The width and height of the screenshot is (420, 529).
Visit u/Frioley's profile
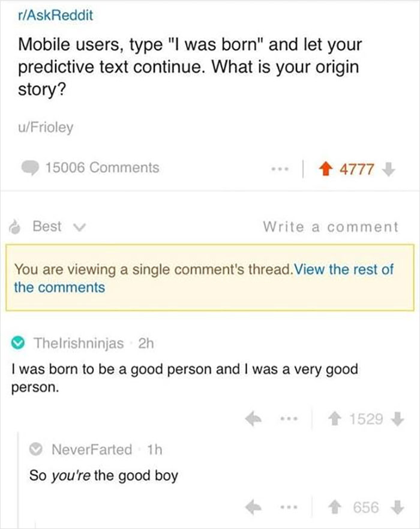44,127
